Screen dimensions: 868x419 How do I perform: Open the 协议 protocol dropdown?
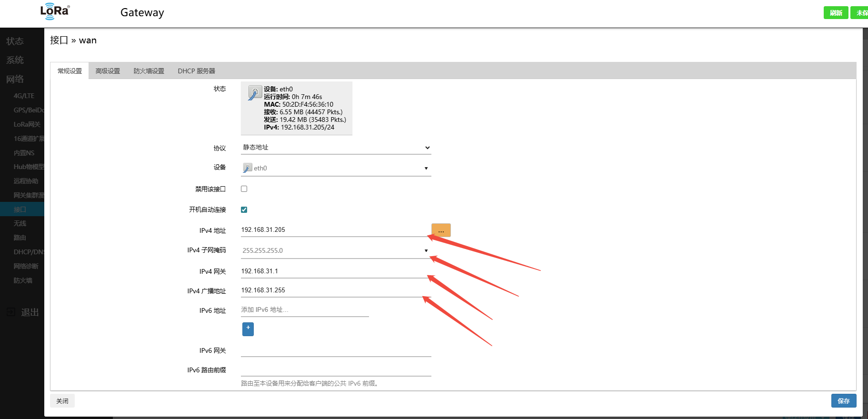[336, 148]
